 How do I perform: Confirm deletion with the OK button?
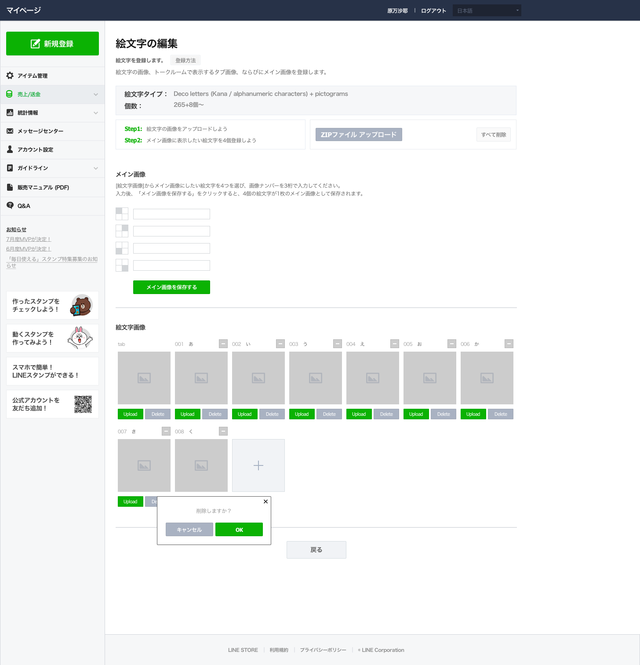point(239,529)
